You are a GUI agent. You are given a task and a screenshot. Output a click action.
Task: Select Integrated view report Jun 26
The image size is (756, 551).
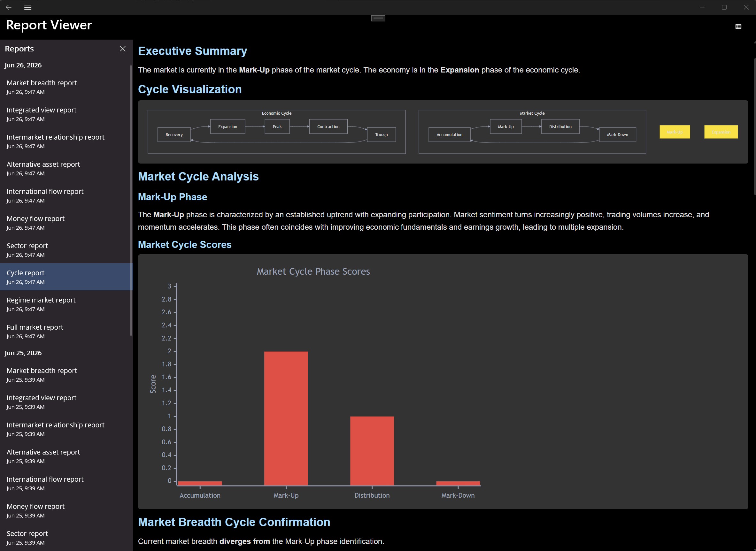pyautogui.click(x=67, y=114)
